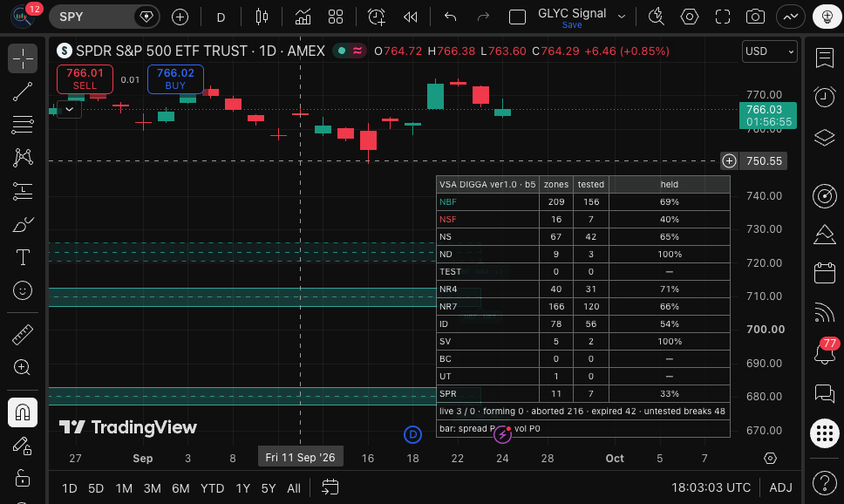Expand the collapsed indicator legend chevron
The image size is (844, 504).
[70, 109]
